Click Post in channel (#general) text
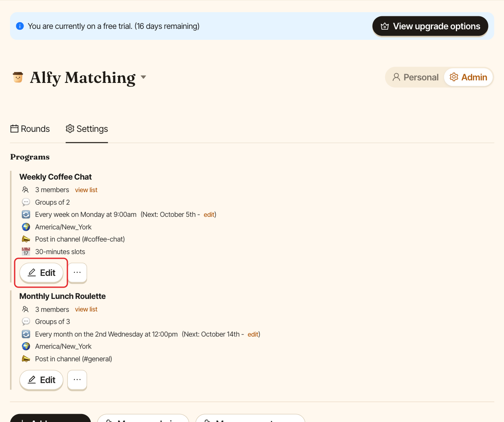The height and width of the screenshot is (422, 504). point(74,359)
